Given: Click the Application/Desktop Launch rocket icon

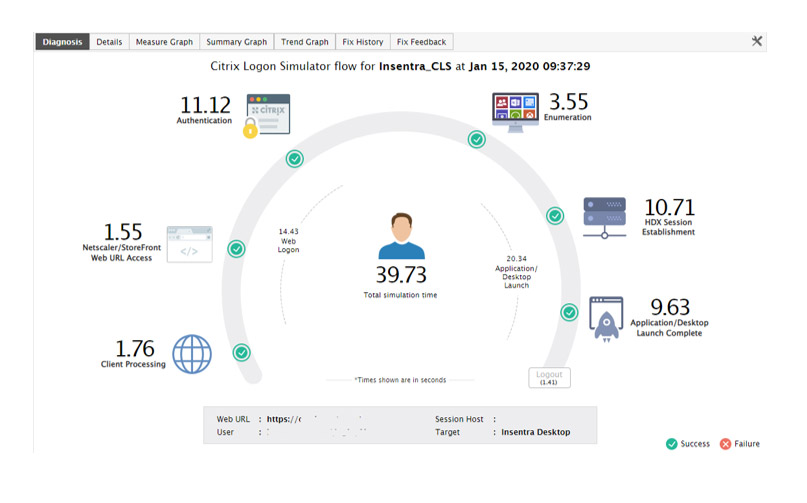Looking at the screenshot, I should 606,319.
